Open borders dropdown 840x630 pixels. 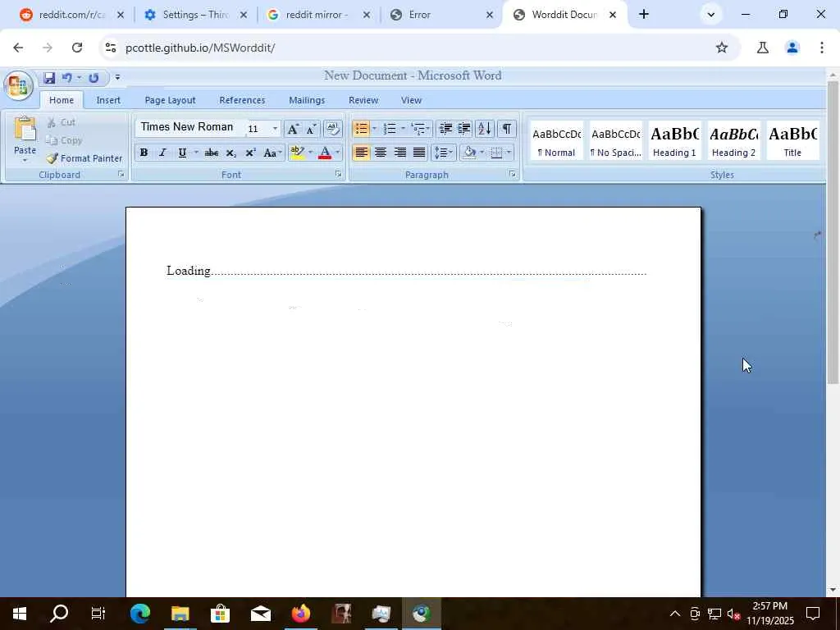click(509, 153)
